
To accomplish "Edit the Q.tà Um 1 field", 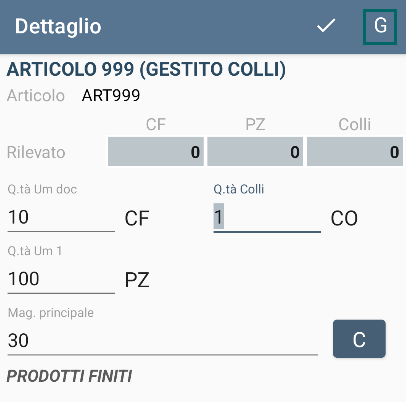I will pos(61,279).
